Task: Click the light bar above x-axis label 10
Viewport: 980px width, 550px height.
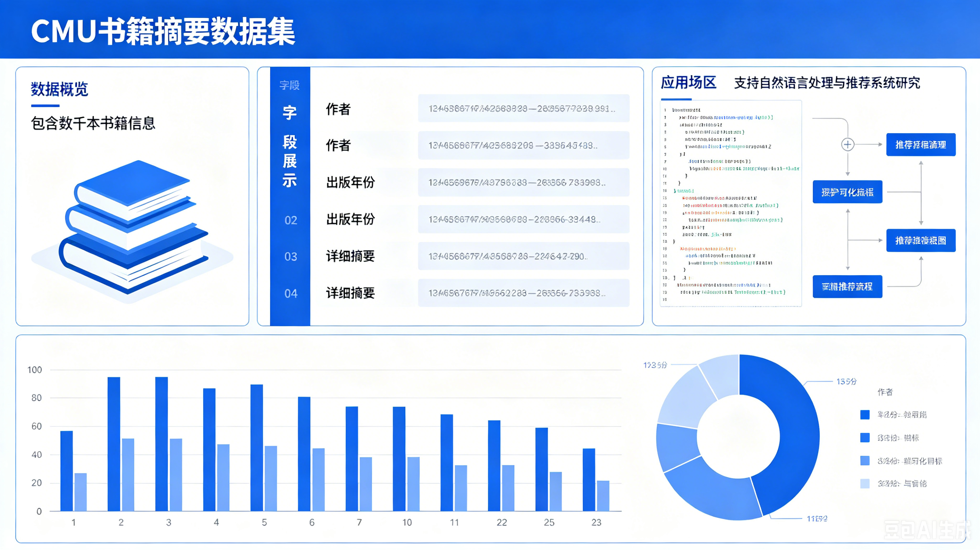Action: tap(413, 484)
